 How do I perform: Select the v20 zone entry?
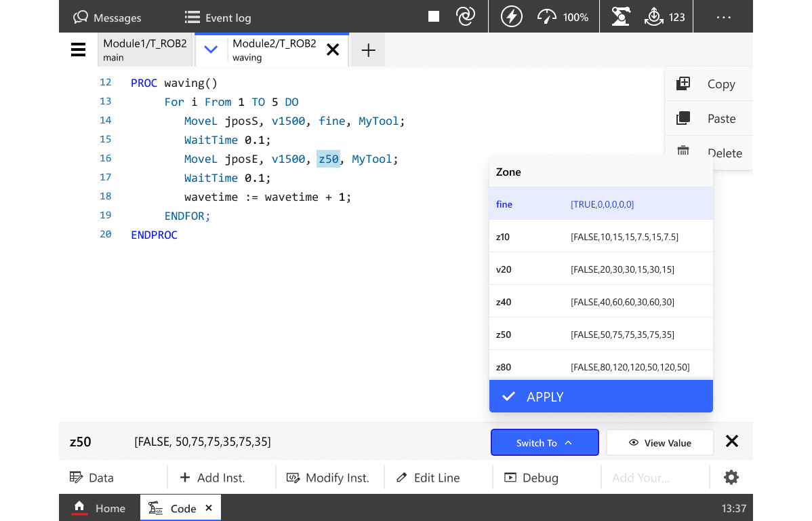(601, 269)
